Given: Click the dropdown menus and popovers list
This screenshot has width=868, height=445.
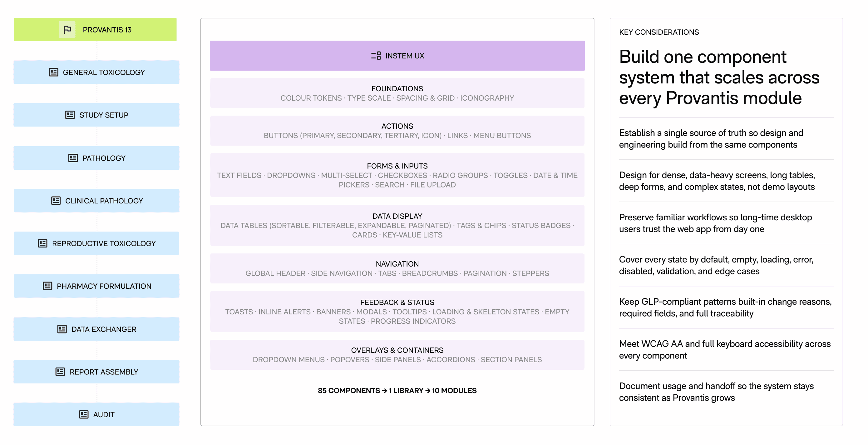Looking at the screenshot, I should coord(397,360).
